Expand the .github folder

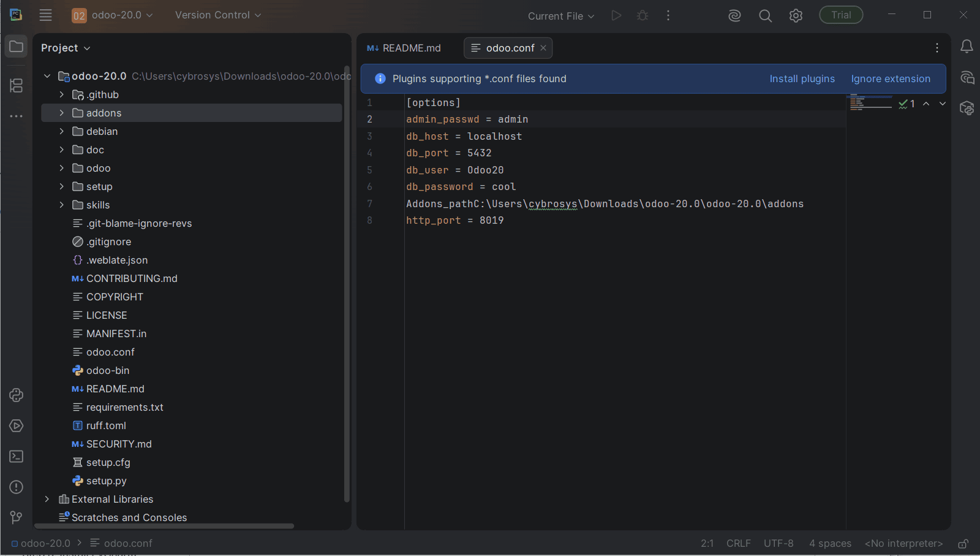click(x=61, y=94)
